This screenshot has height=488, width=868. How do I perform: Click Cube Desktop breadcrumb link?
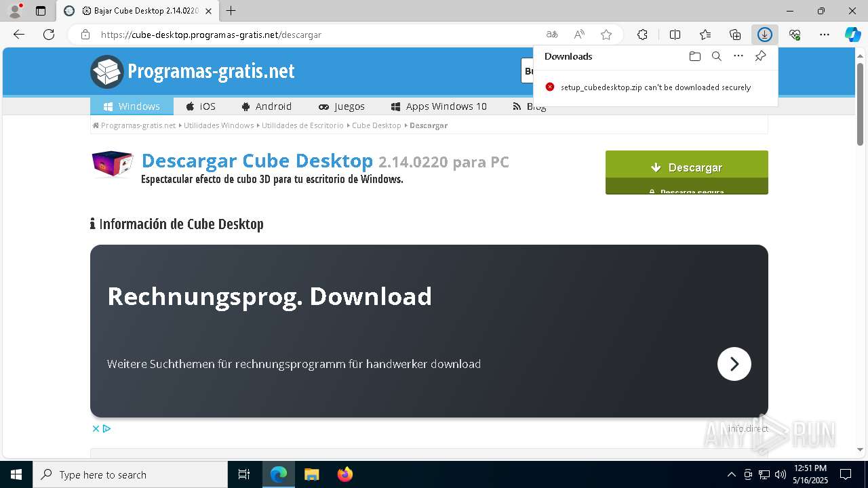coord(376,125)
